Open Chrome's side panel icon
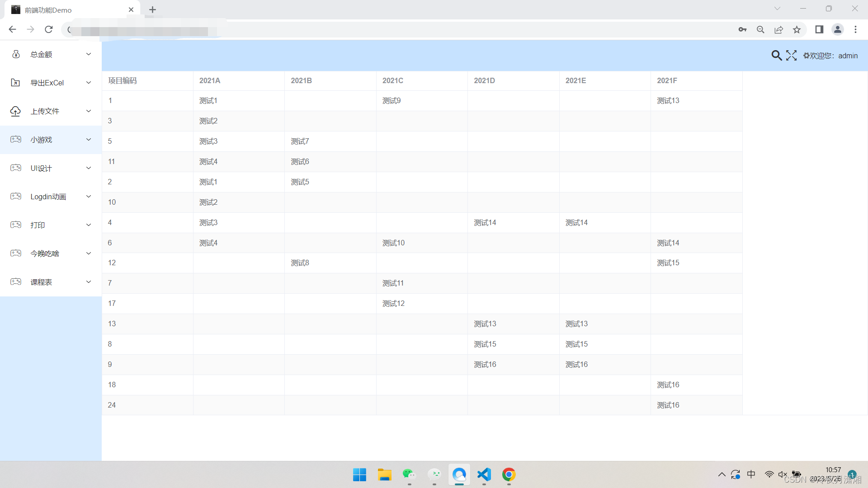 tap(819, 30)
